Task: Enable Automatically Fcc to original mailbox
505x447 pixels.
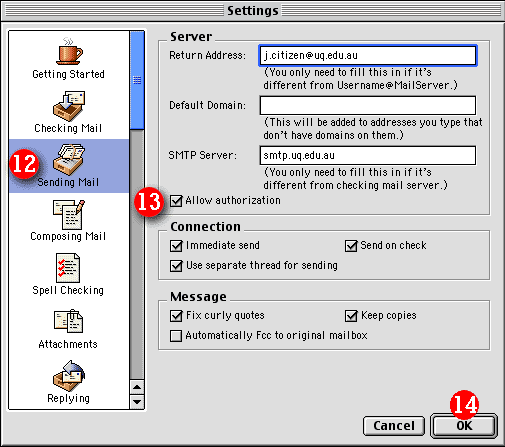Action: click(x=176, y=336)
